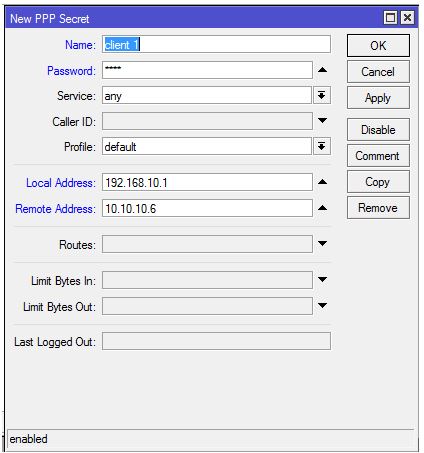Expand the Limit Bytes Out arrow
This screenshot has width=424, height=453.
322,306
